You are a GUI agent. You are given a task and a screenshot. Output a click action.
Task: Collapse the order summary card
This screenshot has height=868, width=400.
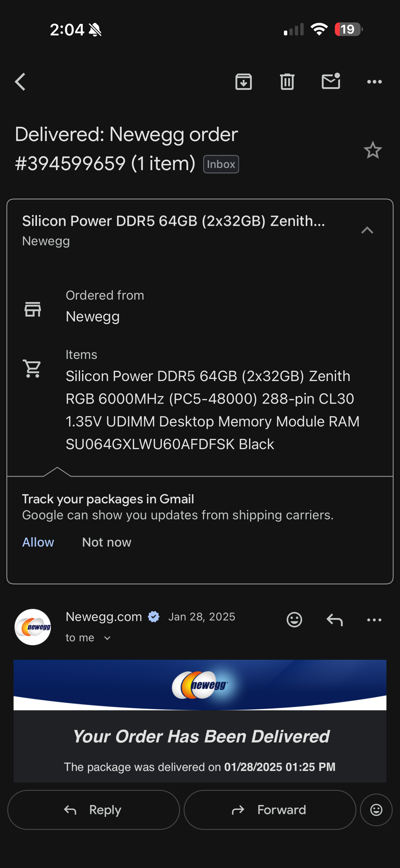[x=367, y=231]
